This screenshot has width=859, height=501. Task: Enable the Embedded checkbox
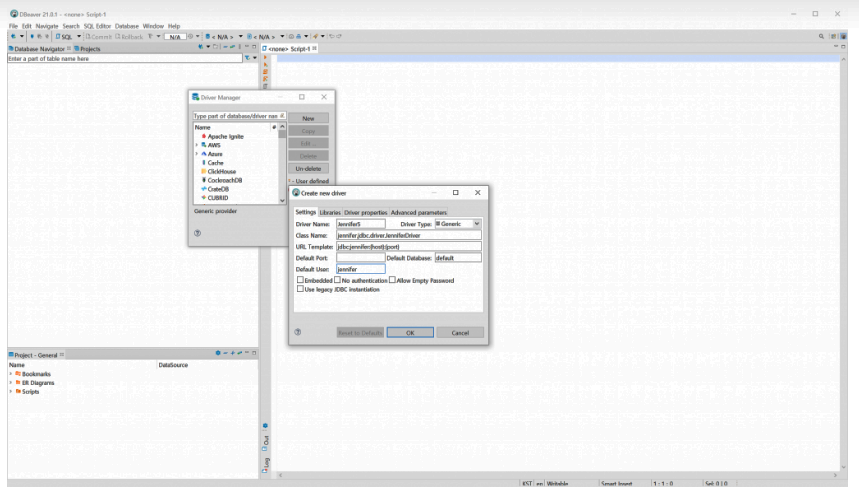click(x=301, y=280)
